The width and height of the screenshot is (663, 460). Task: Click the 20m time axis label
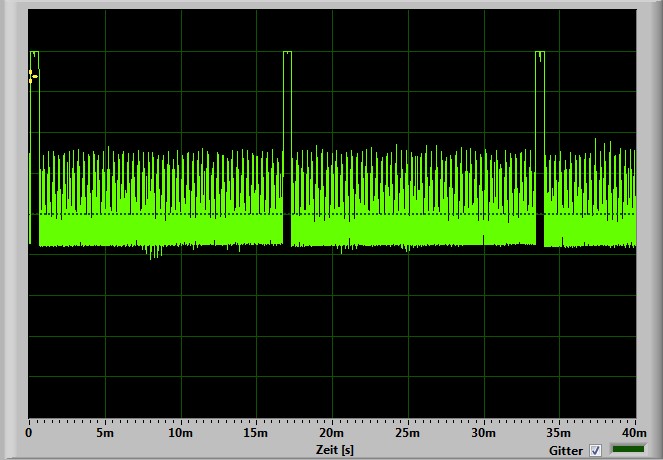point(332,433)
